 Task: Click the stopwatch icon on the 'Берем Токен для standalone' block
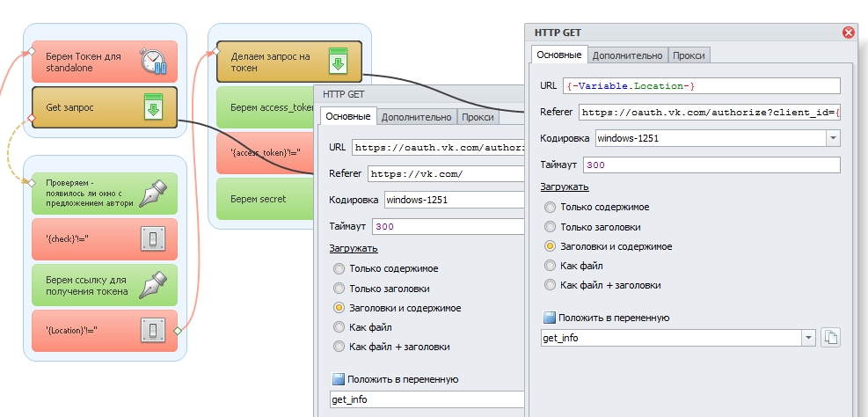point(153,61)
